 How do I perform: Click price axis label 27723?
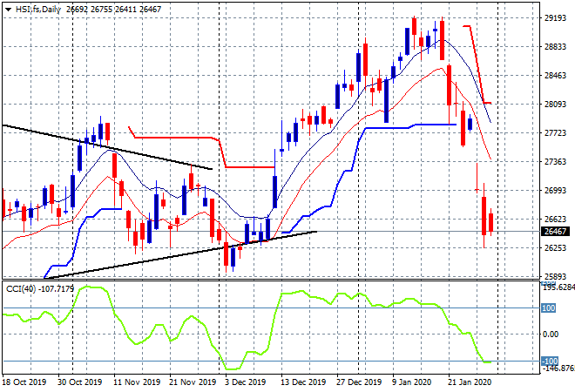click(555, 132)
